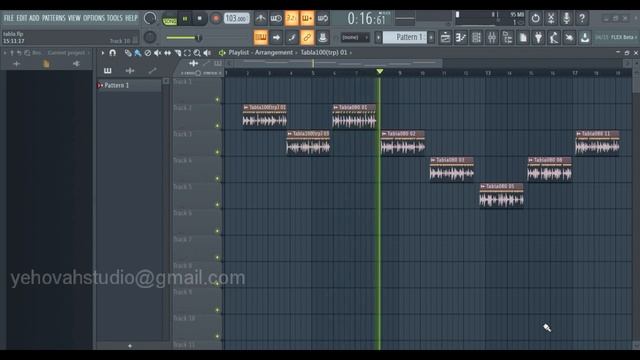Open the playlist snap magnet menu
Image resolution: width=640 pixels, height=360 pixels.
coord(113,53)
